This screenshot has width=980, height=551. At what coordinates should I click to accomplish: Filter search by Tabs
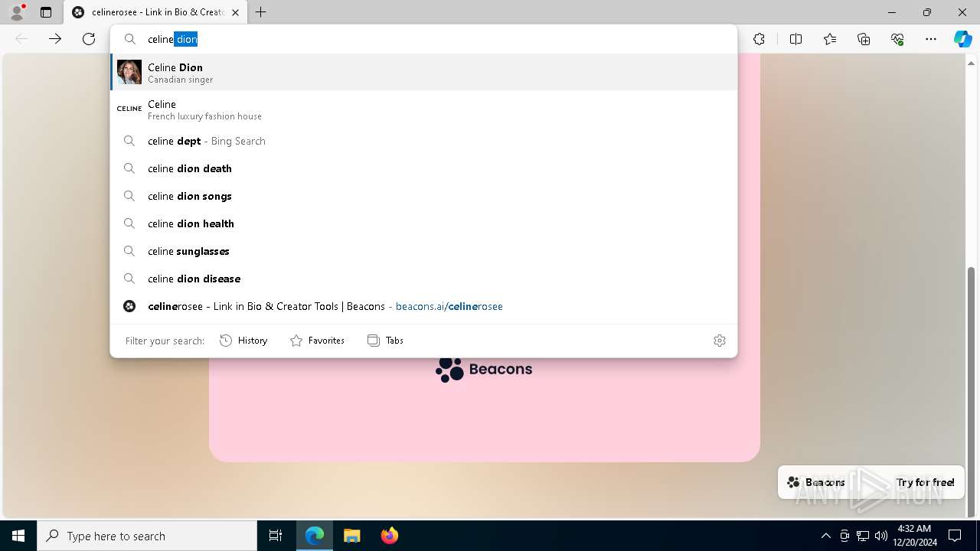click(385, 341)
